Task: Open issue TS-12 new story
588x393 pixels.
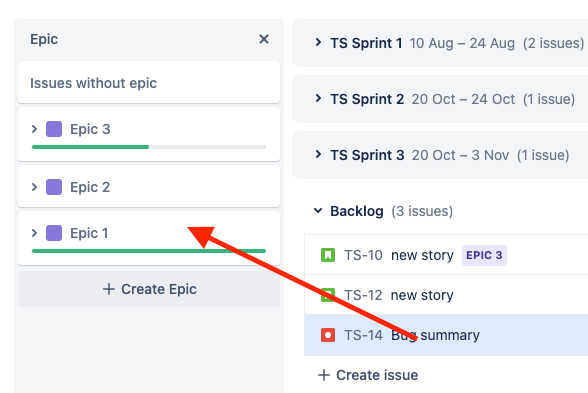Action: point(446,295)
